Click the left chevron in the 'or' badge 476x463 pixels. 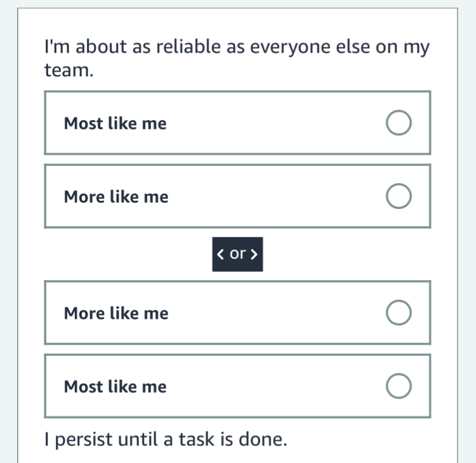(220, 254)
